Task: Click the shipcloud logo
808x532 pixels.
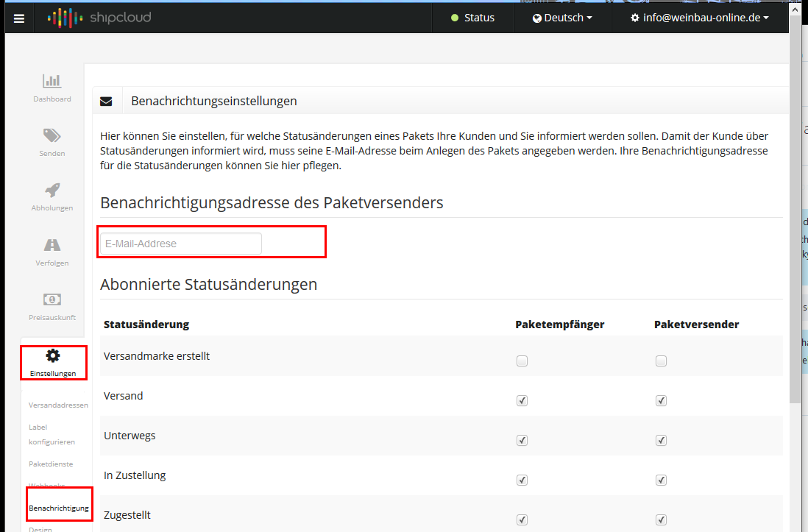Action: pos(99,18)
